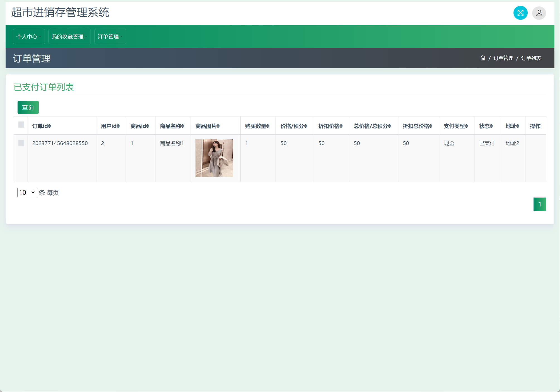Expand the 个人中心 dropdown menu
The image size is (560, 392).
pos(29,36)
